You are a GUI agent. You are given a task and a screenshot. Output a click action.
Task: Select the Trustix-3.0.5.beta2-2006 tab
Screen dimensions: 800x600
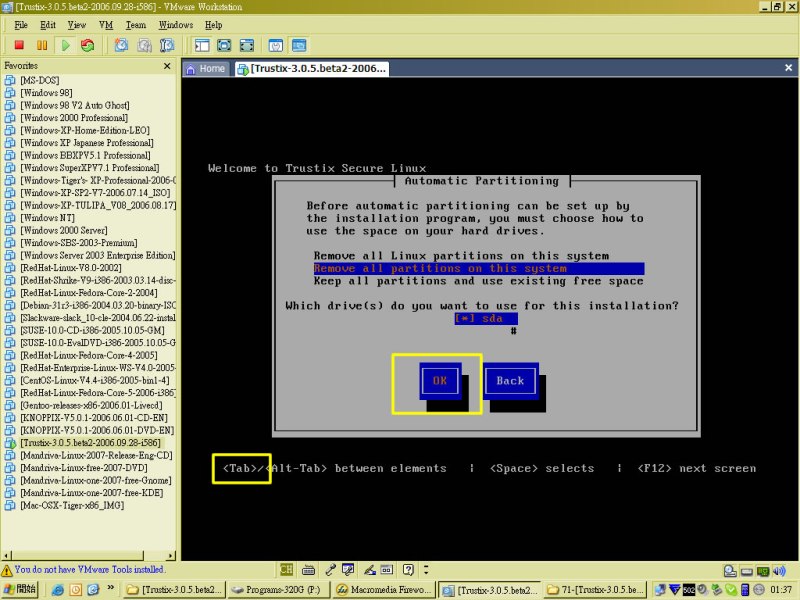[x=312, y=68]
